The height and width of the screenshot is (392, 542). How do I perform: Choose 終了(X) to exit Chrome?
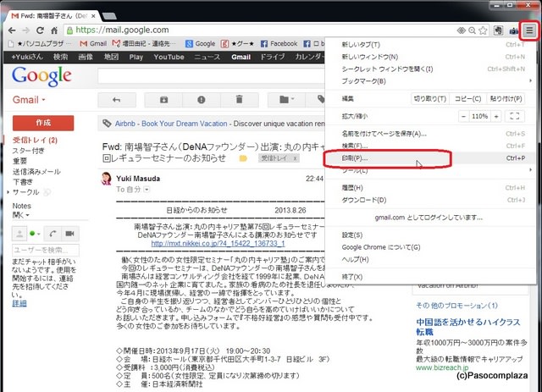431,277
